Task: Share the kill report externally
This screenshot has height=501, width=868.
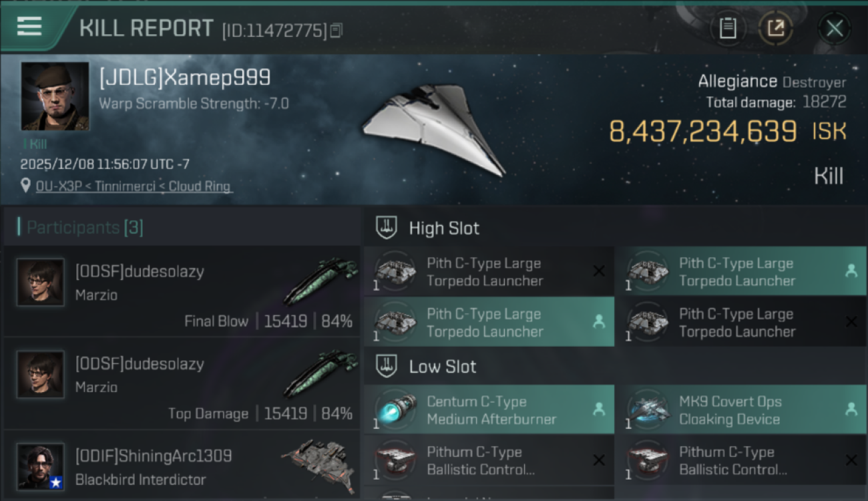Action: (x=775, y=29)
